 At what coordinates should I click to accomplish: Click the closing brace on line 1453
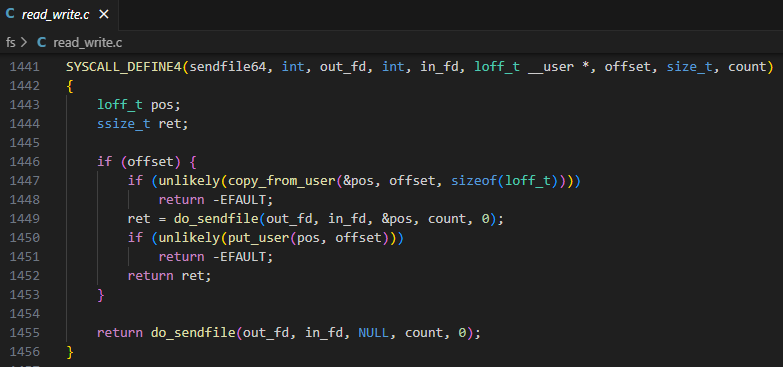click(101, 295)
